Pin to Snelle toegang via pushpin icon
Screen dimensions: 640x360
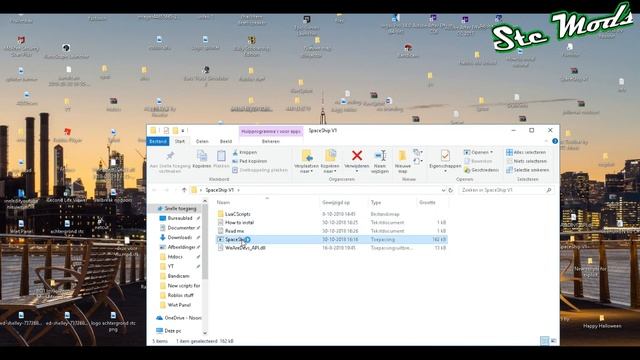tap(170, 156)
